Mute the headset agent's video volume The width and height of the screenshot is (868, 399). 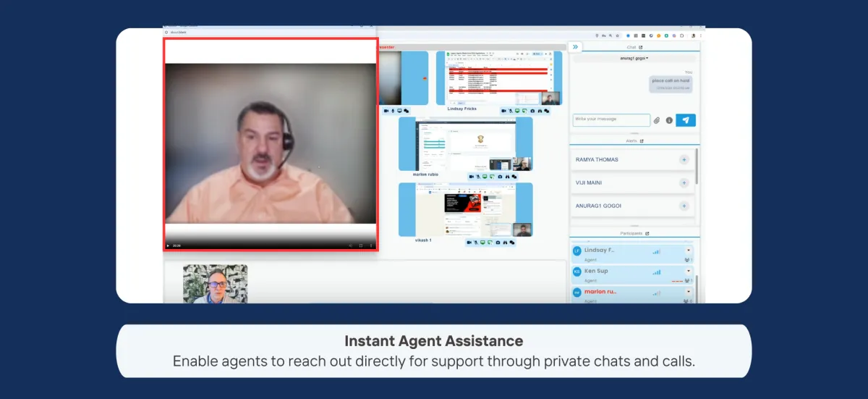(x=350, y=245)
